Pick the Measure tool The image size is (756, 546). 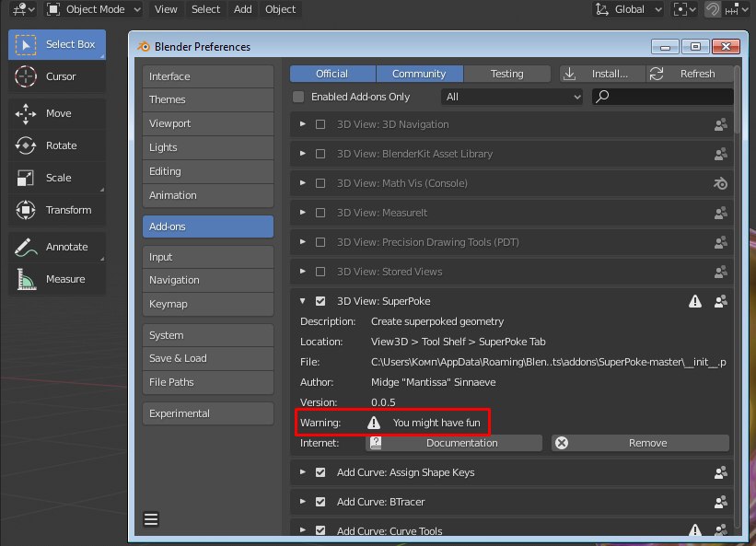coord(57,279)
